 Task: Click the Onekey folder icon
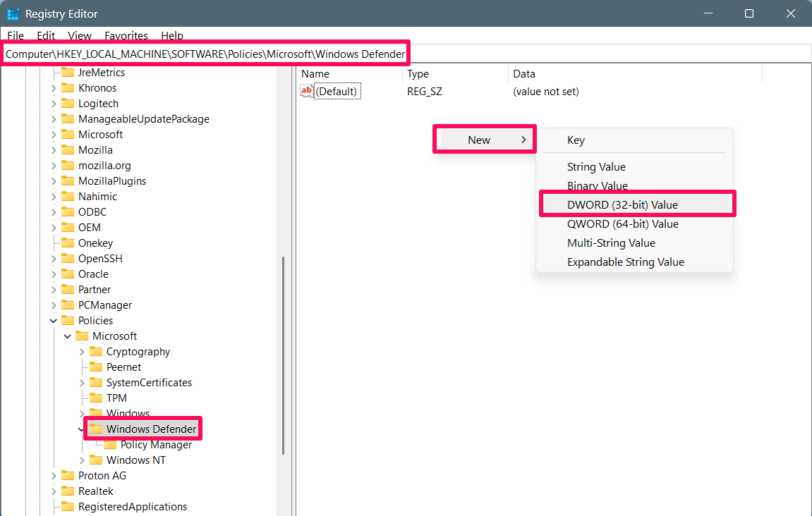tap(68, 243)
